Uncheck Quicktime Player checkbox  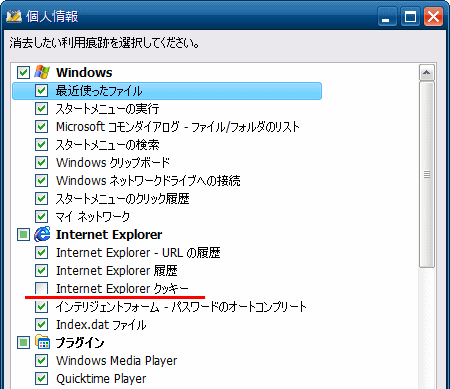point(41,378)
